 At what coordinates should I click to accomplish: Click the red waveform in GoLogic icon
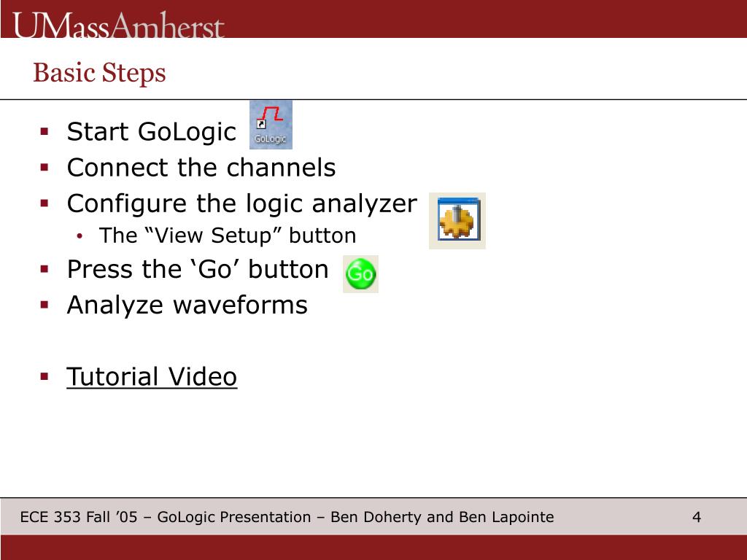[270, 114]
